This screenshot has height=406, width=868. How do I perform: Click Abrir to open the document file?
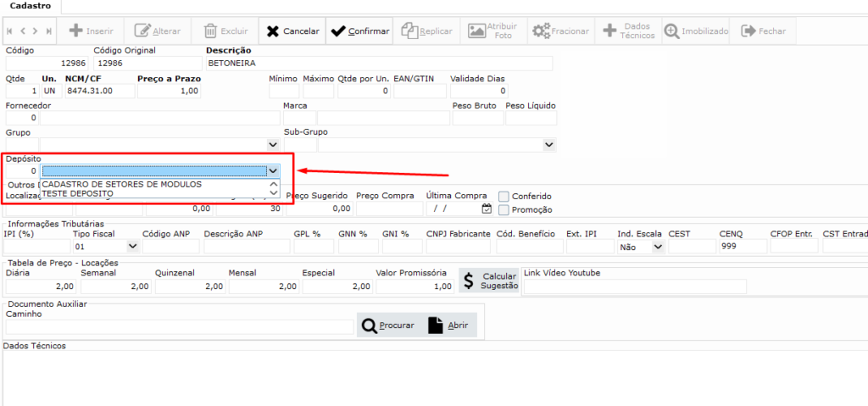(448, 325)
